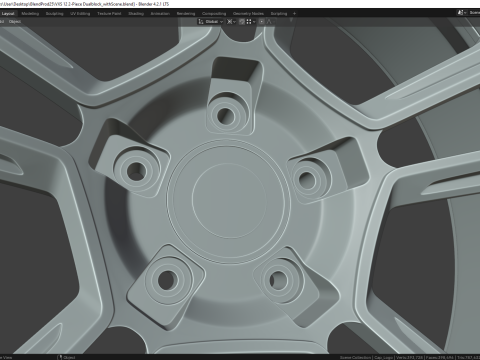Viewport: 480px width, 360px height.
Task: Open snapping options grid dropdown
Action: tap(251, 22)
